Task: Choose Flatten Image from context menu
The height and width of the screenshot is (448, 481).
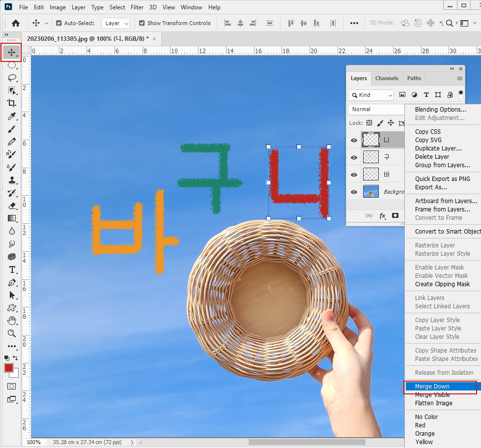Action: point(443,403)
